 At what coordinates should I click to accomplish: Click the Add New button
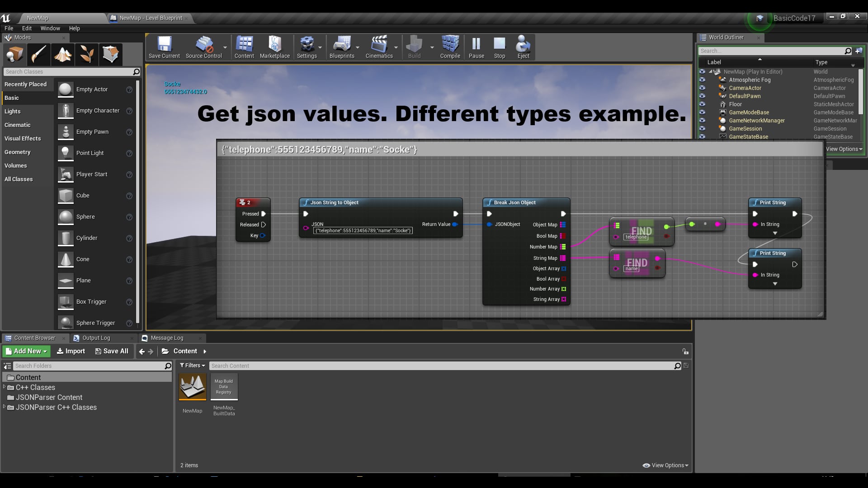[x=26, y=351]
